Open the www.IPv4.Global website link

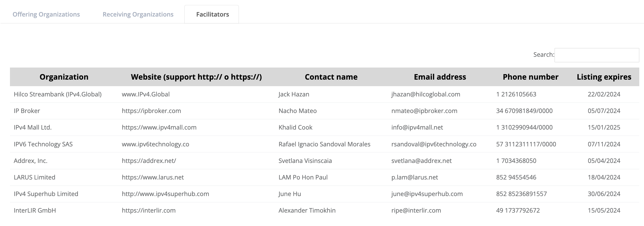tap(146, 94)
